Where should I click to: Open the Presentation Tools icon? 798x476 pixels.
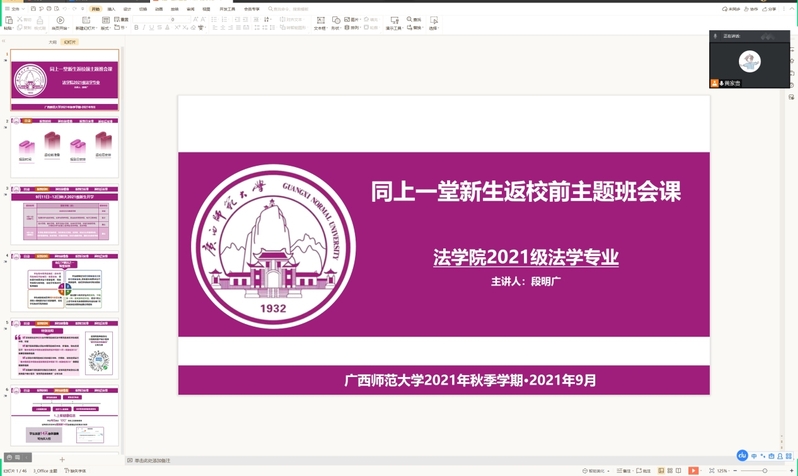pos(394,20)
